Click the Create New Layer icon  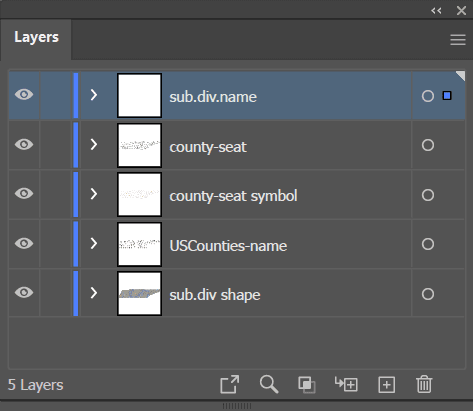pyautogui.click(x=387, y=385)
